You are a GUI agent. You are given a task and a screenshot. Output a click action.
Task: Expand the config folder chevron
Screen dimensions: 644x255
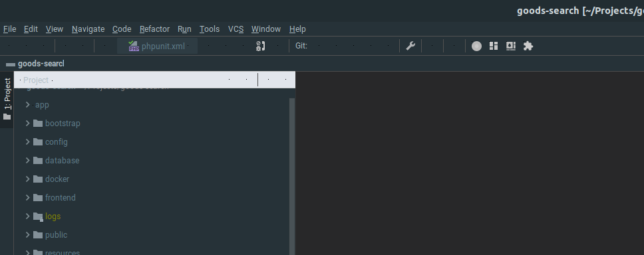(x=27, y=142)
